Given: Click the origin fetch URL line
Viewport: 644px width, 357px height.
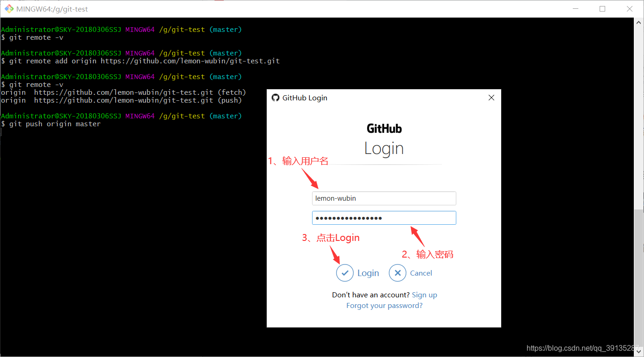Looking at the screenshot, I should 123,92.
